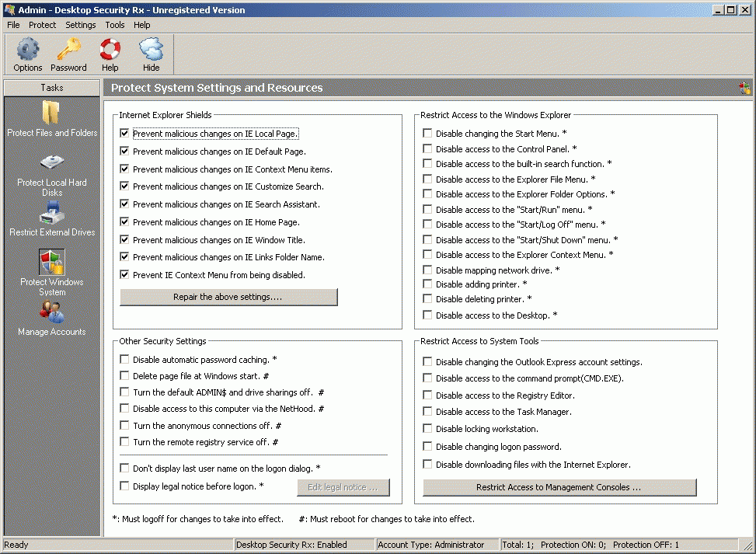756x554 pixels.
Task: Check Turn the remote registry service off
Action: coord(124,441)
